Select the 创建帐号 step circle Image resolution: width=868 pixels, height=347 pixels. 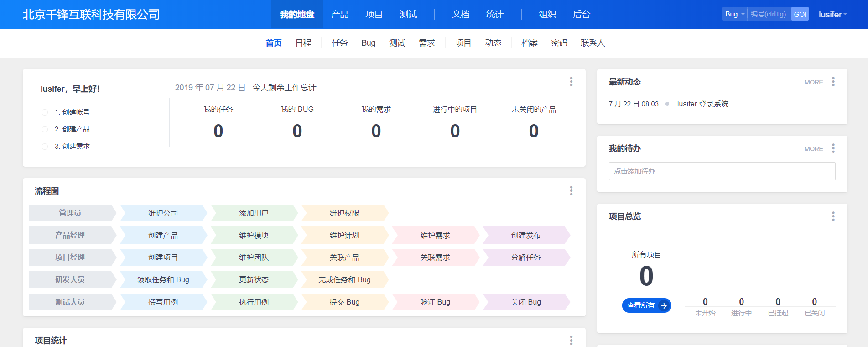pyautogui.click(x=45, y=112)
